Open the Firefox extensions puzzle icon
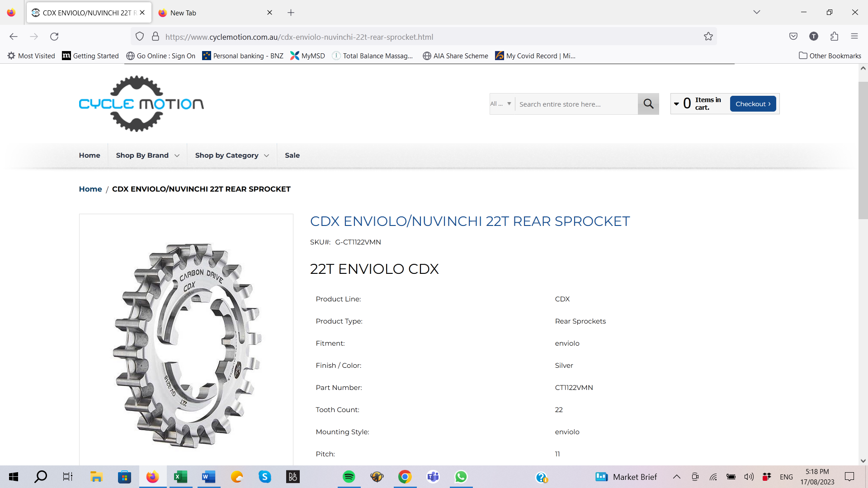Image resolution: width=868 pixels, height=488 pixels. [834, 37]
